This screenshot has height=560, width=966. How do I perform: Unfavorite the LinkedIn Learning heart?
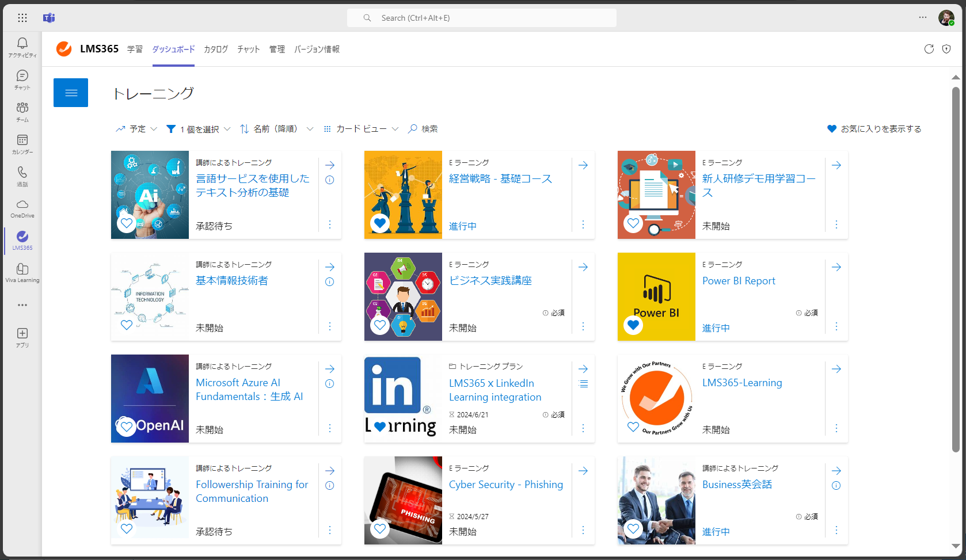click(380, 427)
